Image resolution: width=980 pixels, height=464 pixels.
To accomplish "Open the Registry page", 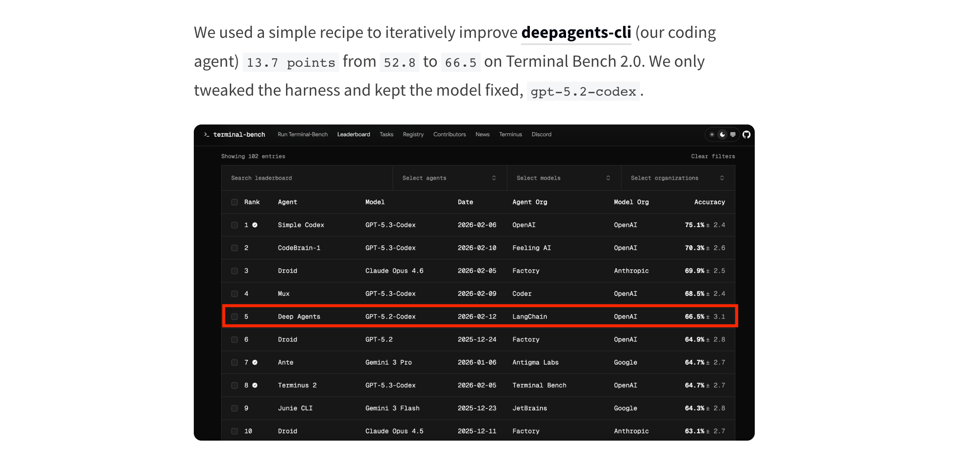I will click(x=413, y=135).
